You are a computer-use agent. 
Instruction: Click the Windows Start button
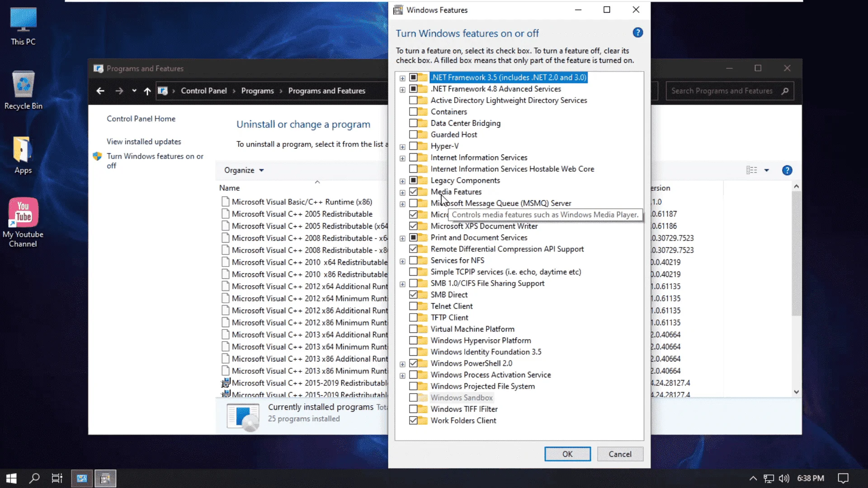[x=11, y=479]
